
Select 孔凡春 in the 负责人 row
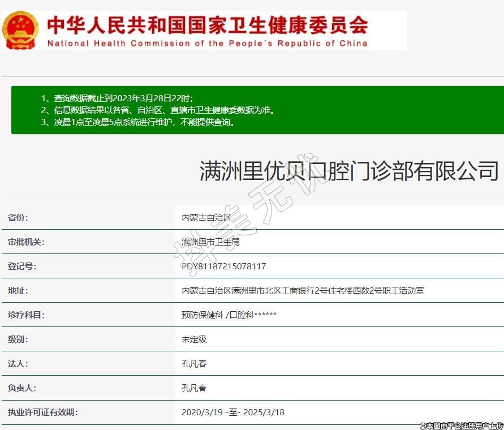[194, 388]
